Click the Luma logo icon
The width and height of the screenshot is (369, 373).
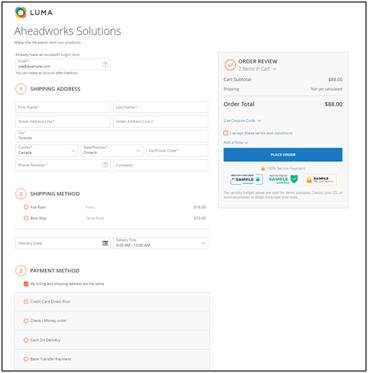tap(21, 13)
